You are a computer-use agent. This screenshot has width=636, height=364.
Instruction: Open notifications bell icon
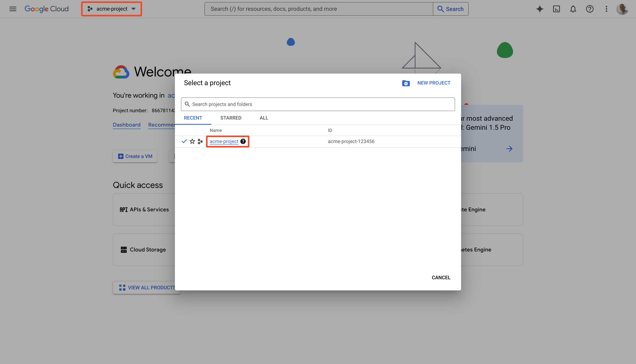click(573, 9)
